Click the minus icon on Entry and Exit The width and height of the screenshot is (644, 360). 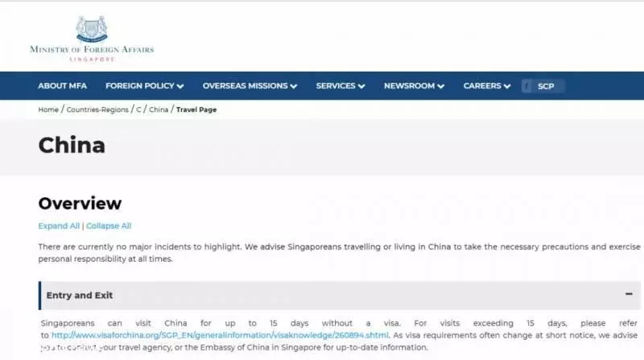pos(629,294)
